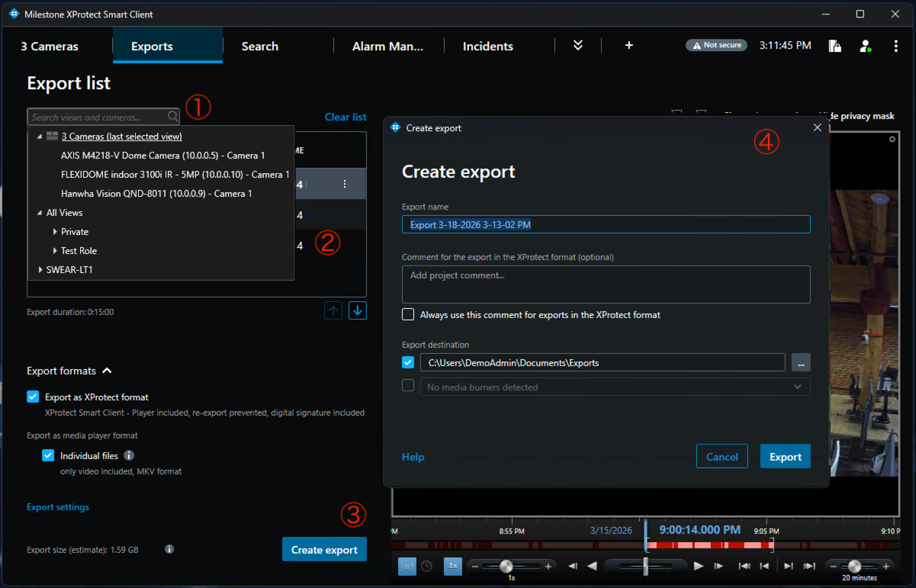This screenshot has width=916, height=588.
Task: Open the Export settings link
Action: 58,507
